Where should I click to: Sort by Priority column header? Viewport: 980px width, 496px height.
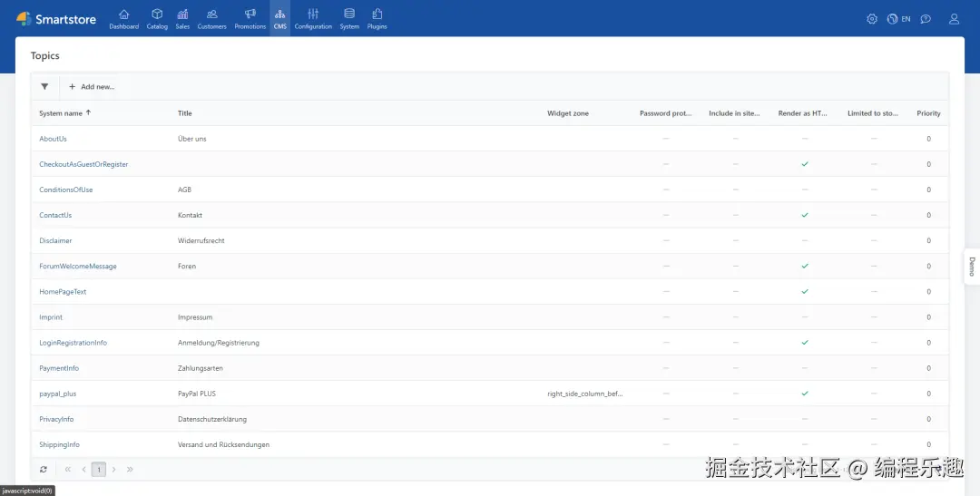pyautogui.click(x=929, y=113)
